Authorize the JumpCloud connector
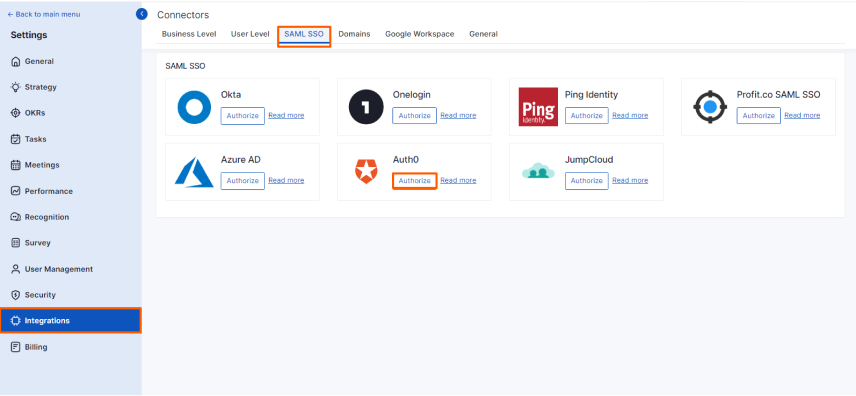 pos(587,181)
